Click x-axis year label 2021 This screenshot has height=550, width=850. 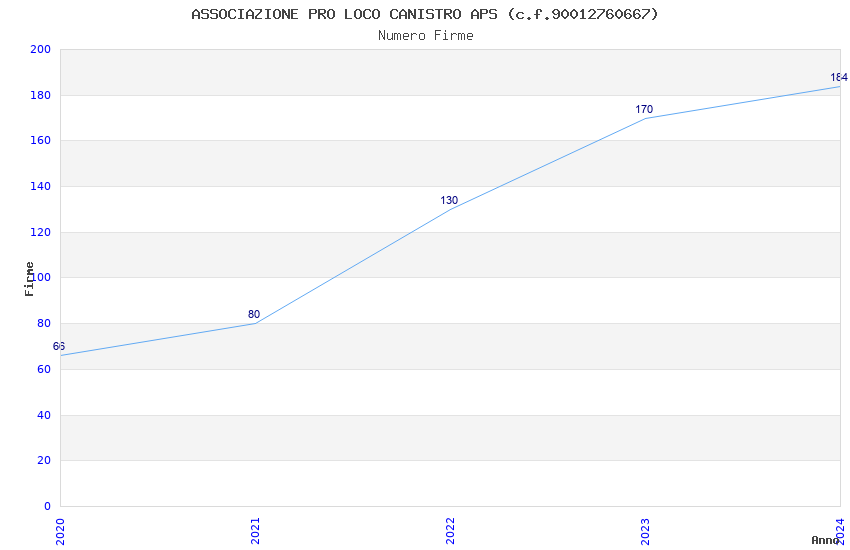(x=255, y=531)
